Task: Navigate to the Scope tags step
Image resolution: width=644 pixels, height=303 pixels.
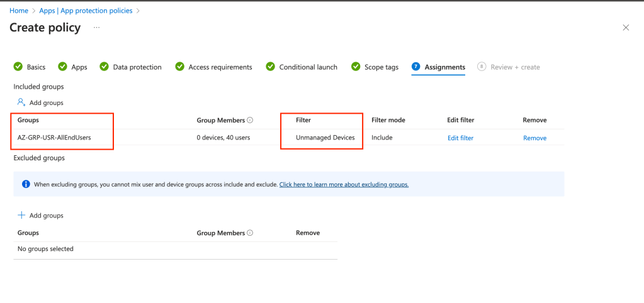Action: (x=381, y=67)
